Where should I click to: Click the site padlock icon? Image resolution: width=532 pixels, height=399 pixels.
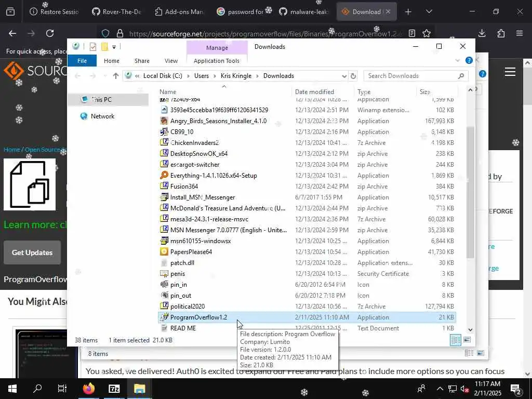point(120,33)
